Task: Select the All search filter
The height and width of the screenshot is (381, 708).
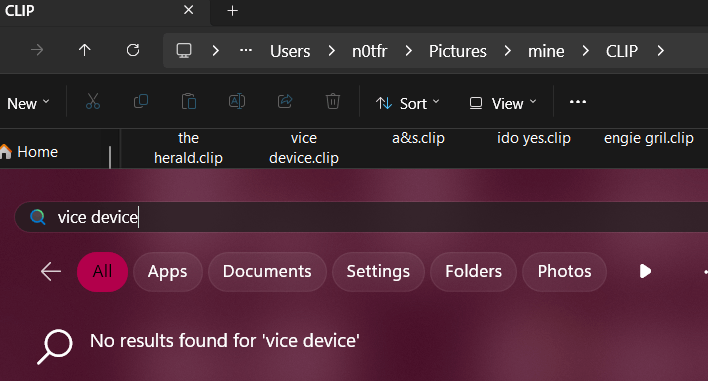Action: [102, 272]
